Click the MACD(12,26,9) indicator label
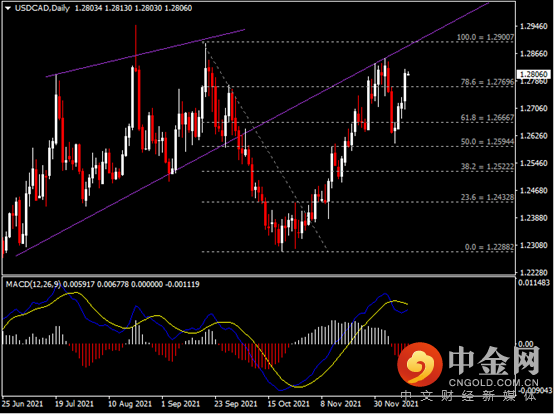The height and width of the screenshot is (414, 554). (33, 284)
